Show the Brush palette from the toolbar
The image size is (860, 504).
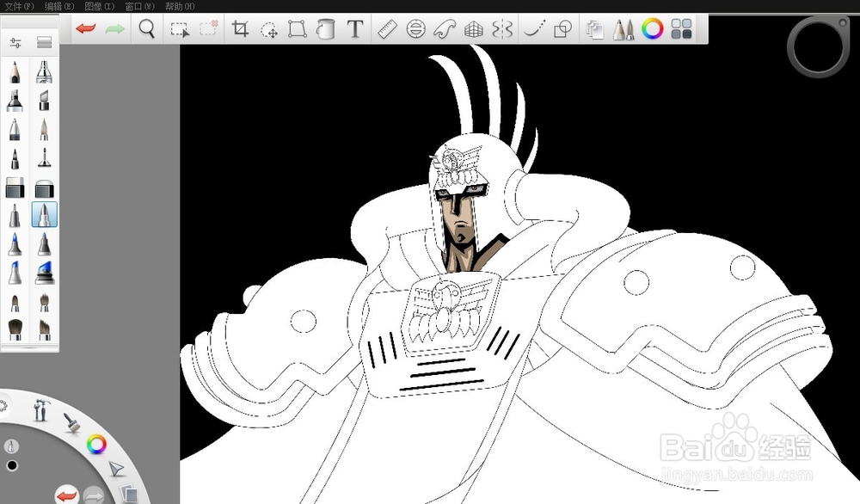623,28
